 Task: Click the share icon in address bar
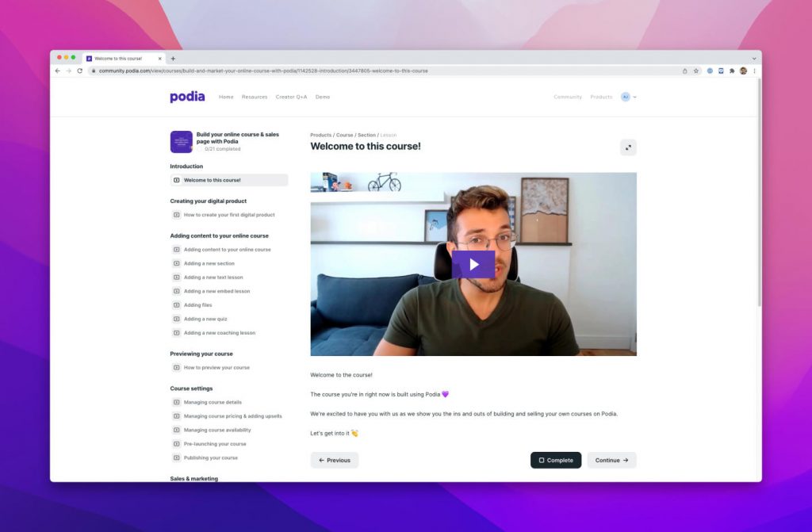[x=685, y=71]
